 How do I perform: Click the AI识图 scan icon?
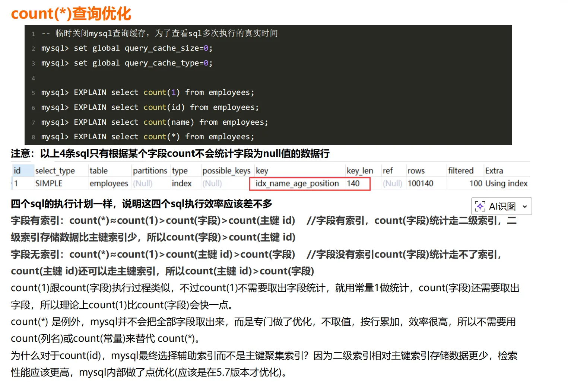tap(480, 206)
